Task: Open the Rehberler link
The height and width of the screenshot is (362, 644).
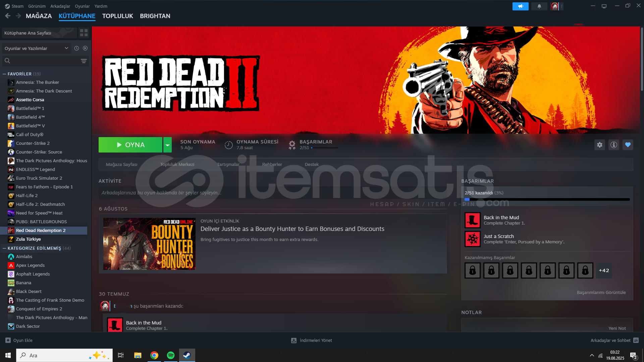Action: [272, 164]
